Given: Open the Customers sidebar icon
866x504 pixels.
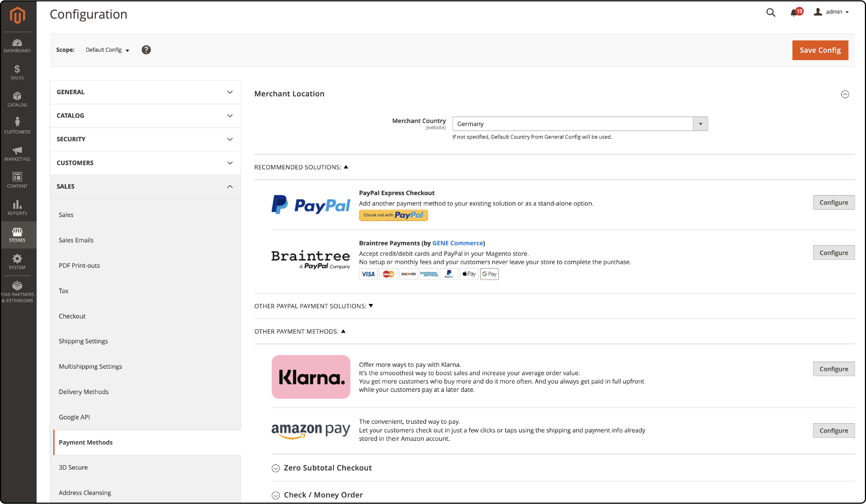Looking at the screenshot, I should point(17,126).
